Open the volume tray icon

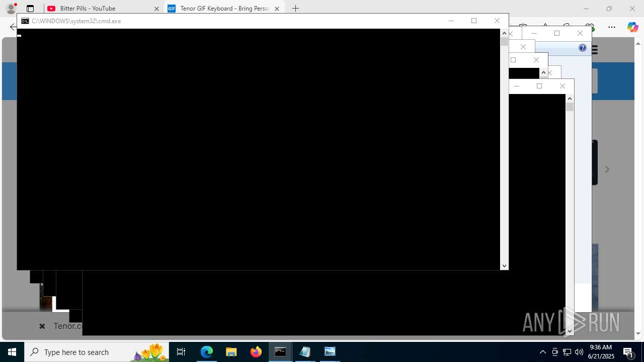(579, 352)
